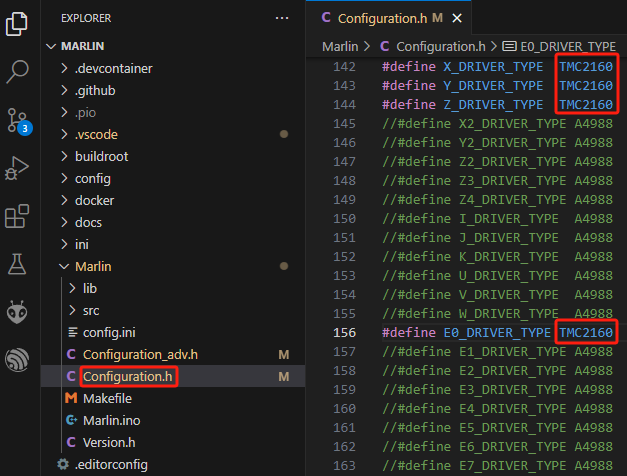Open the Run and Debug view

tap(18, 168)
